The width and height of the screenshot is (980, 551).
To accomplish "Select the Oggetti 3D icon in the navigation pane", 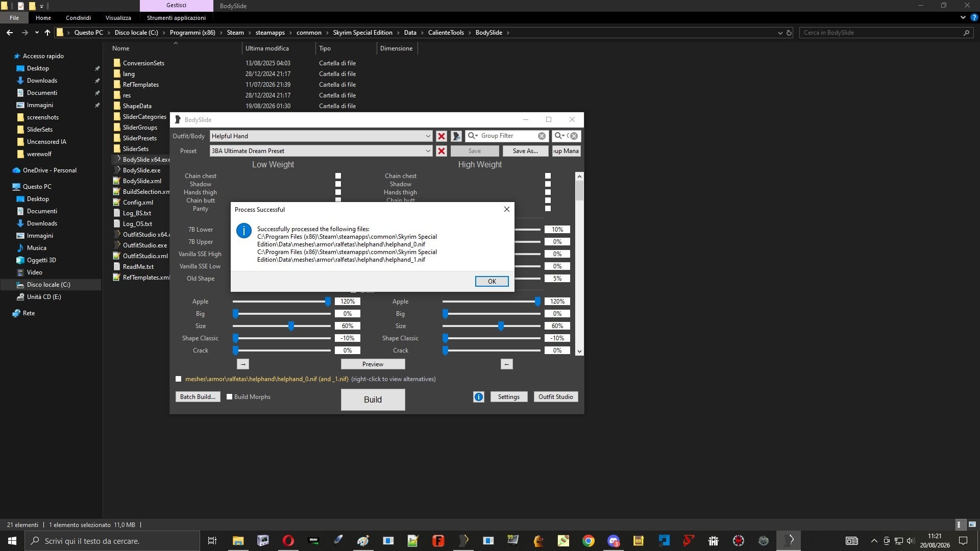I will point(20,260).
